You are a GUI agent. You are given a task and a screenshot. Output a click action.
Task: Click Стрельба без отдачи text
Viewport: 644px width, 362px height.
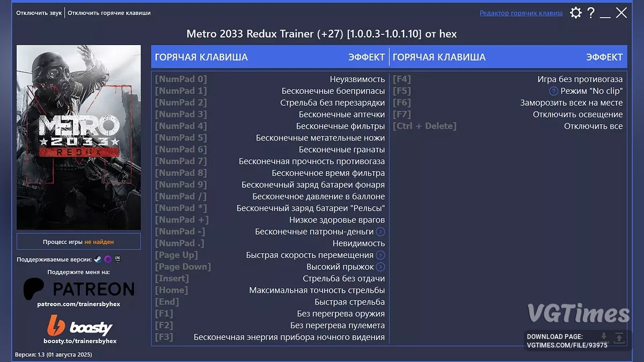[344, 279]
